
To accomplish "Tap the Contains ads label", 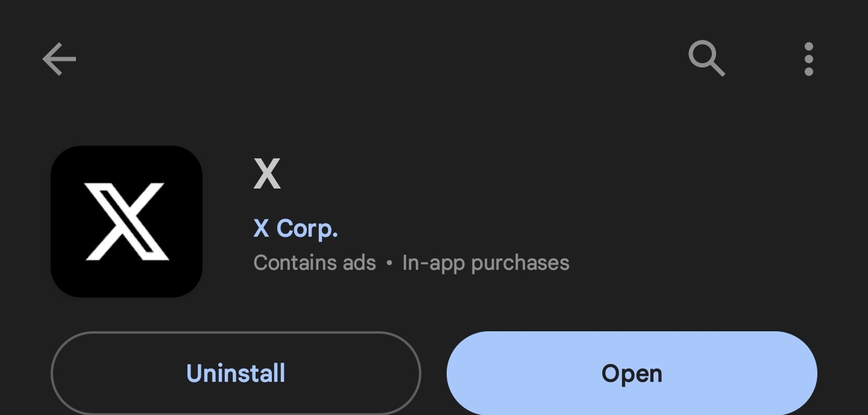I will pyautogui.click(x=315, y=263).
